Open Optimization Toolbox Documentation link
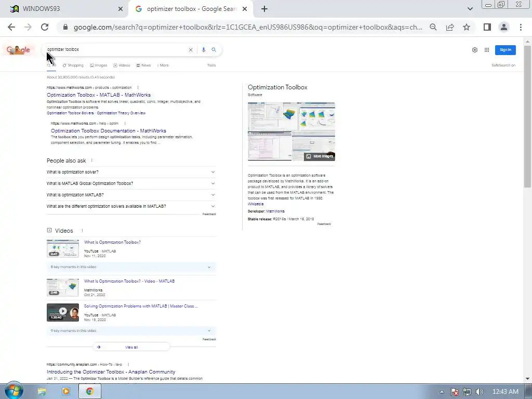 point(109,130)
